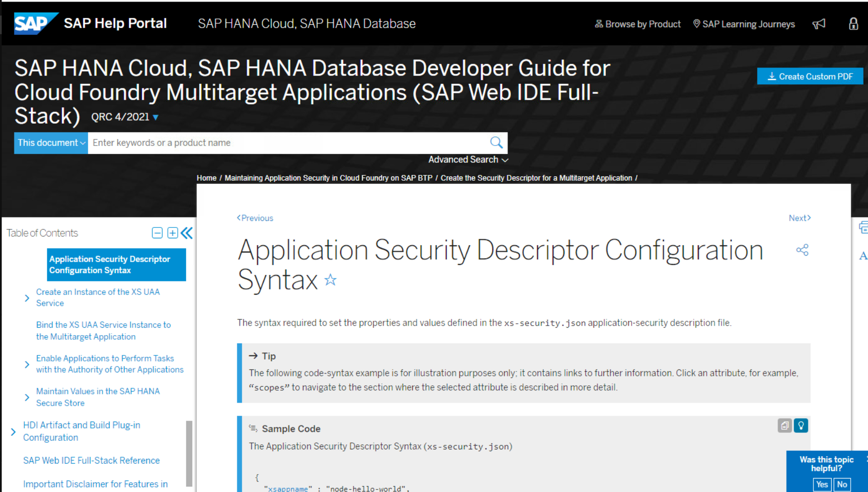This screenshot has height=492, width=868.
Task: Click the lock login icon
Action: (853, 24)
